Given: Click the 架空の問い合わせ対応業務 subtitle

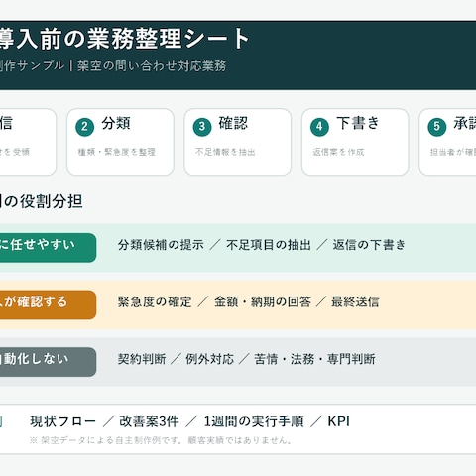Looking at the screenshot, I should [152, 66].
